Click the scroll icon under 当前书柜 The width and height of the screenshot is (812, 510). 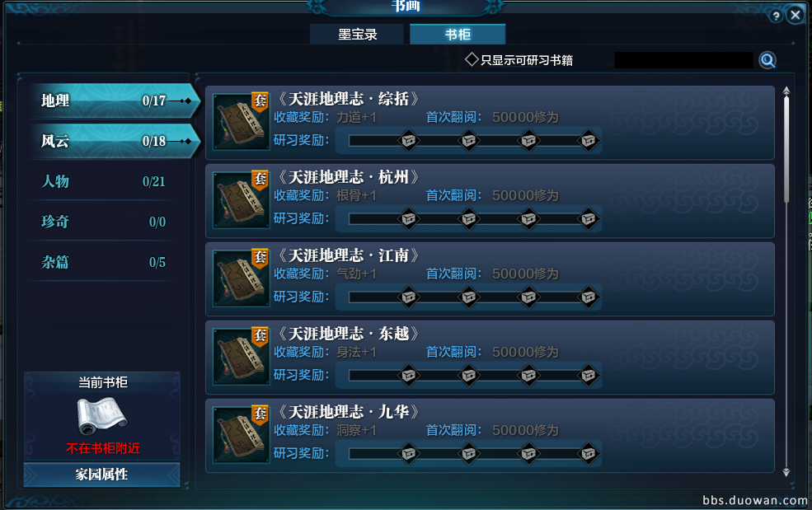click(101, 416)
